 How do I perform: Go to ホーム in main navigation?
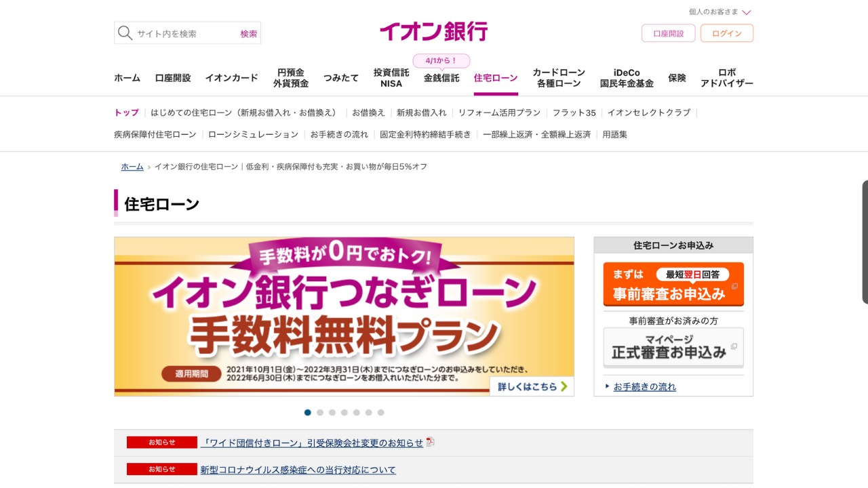pos(127,78)
